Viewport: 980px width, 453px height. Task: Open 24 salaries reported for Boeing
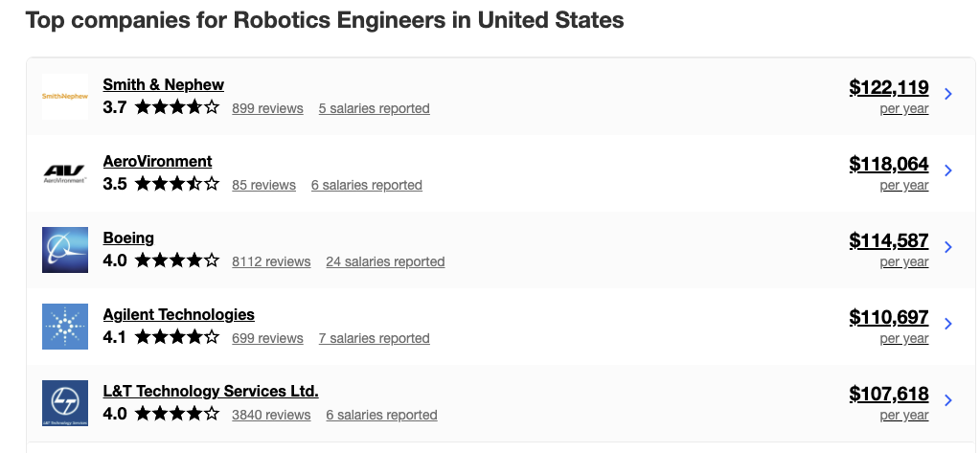point(386,261)
